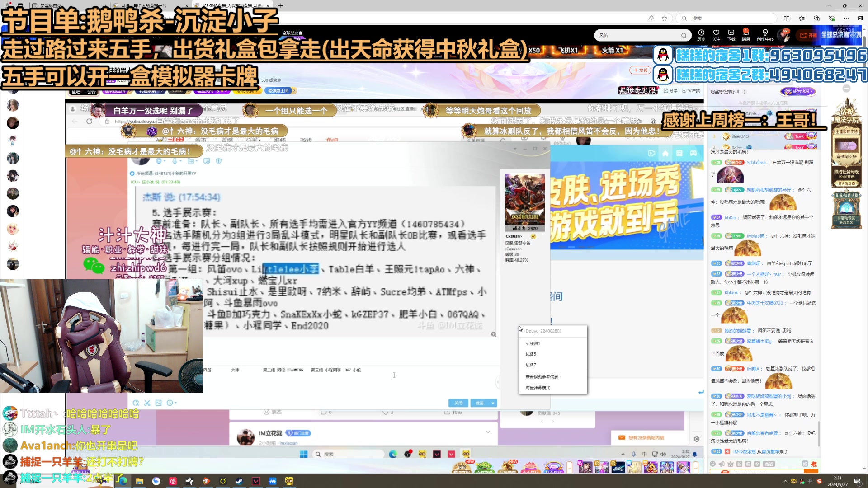Click emoji icon in message window toolbar

(x=136, y=403)
